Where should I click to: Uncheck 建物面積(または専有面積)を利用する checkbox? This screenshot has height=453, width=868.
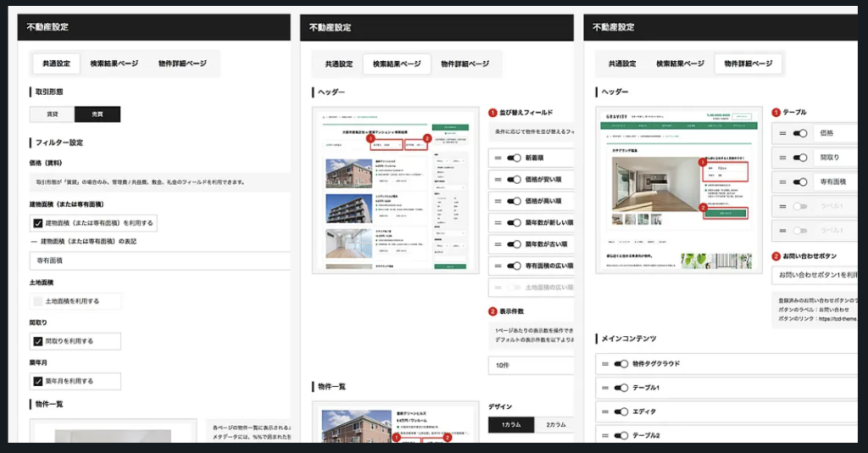[x=38, y=223]
